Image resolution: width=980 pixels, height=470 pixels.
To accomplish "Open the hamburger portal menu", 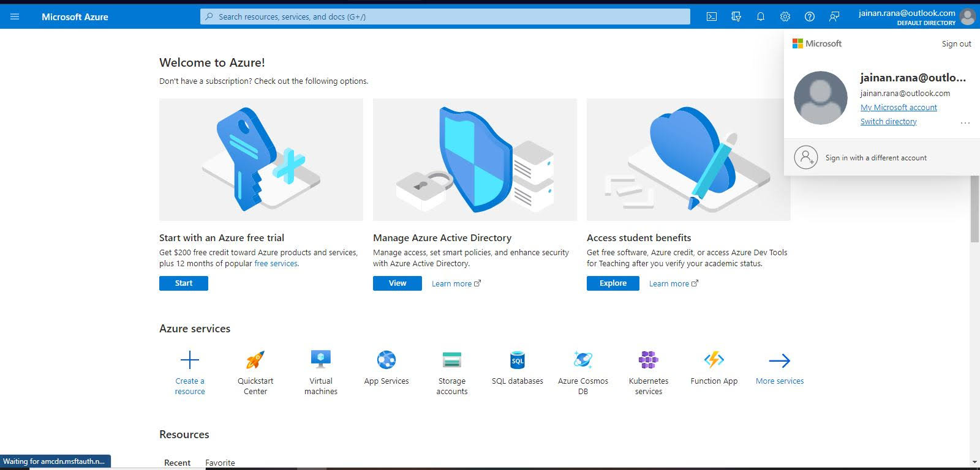I will tap(15, 17).
